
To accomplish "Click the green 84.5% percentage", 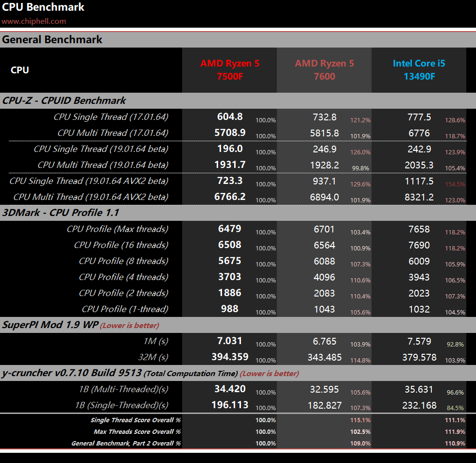I will pos(455,408).
